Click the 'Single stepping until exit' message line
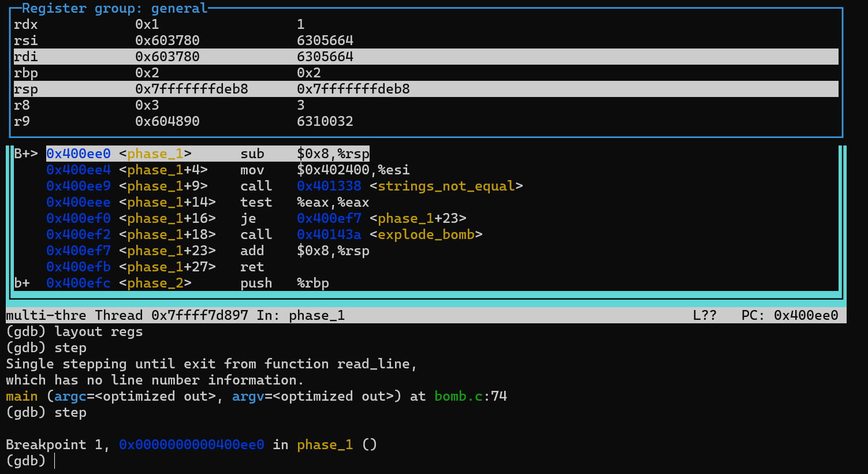 point(212,364)
